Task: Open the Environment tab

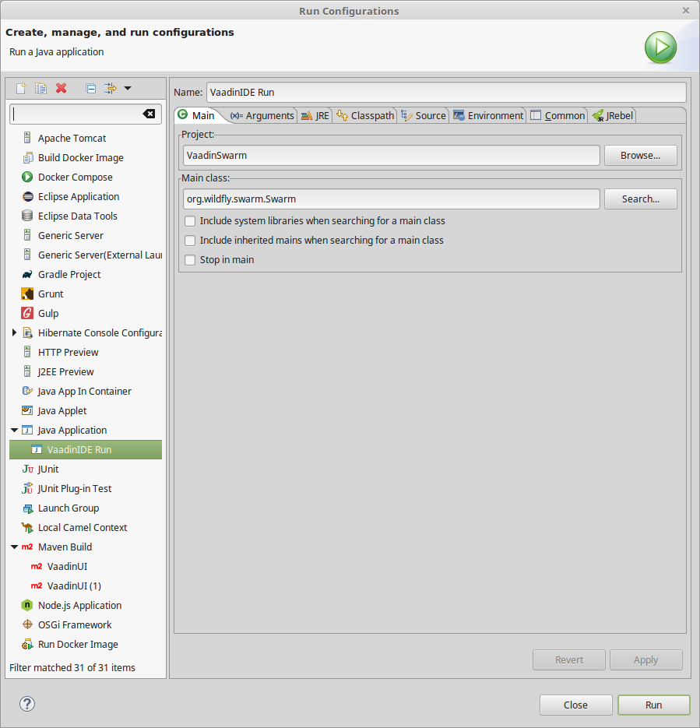Action: 488,115
